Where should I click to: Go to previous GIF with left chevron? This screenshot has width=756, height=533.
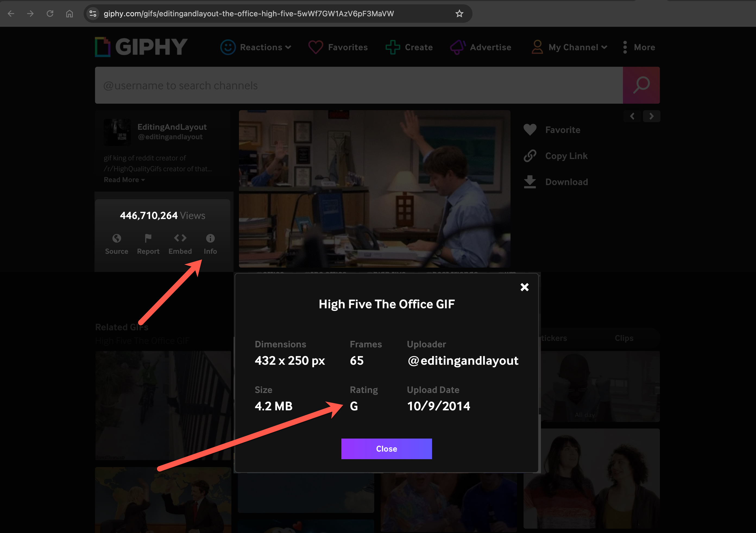point(632,116)
